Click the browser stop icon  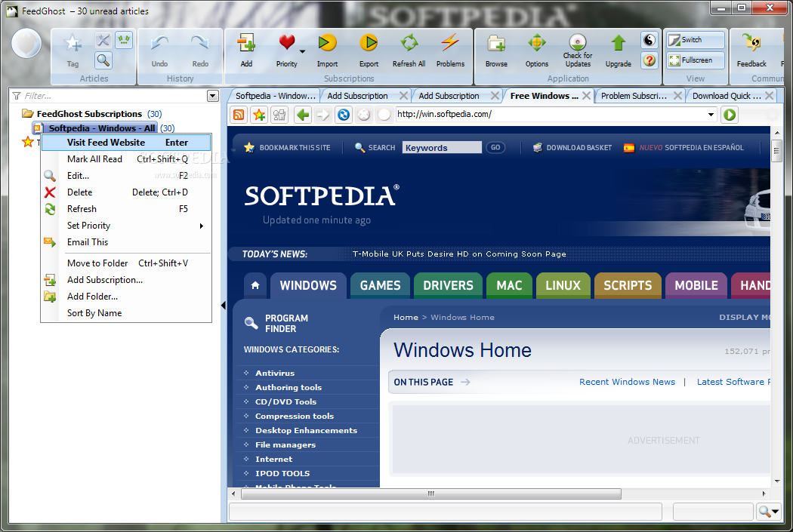pyautogui.click(x=363, y=115)
